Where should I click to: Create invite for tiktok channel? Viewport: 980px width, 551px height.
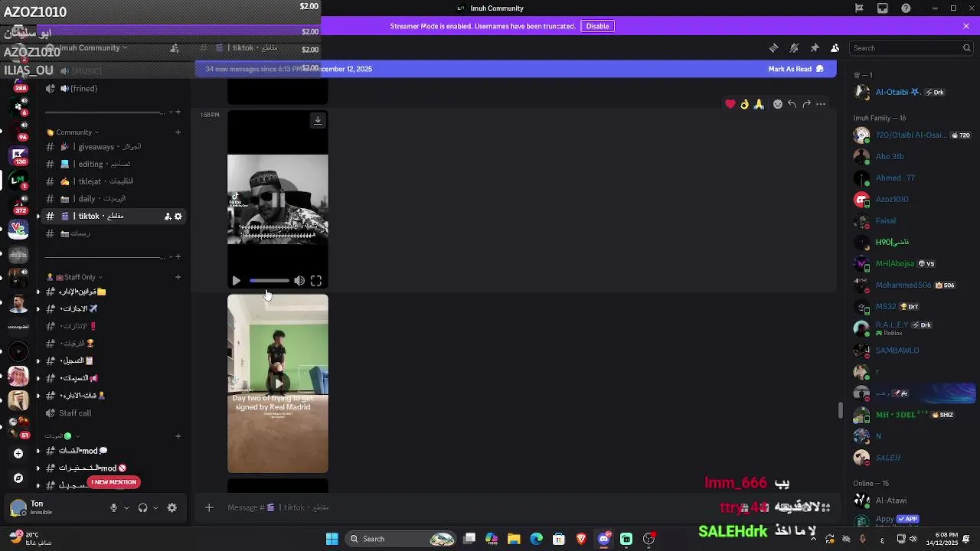(167, 217)
